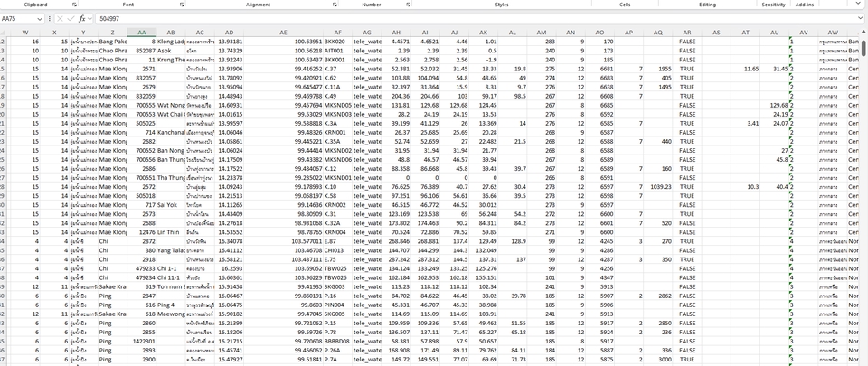Click the Enter checkmark in formula bar
This screenshot has height=366, width=868.
71,18
